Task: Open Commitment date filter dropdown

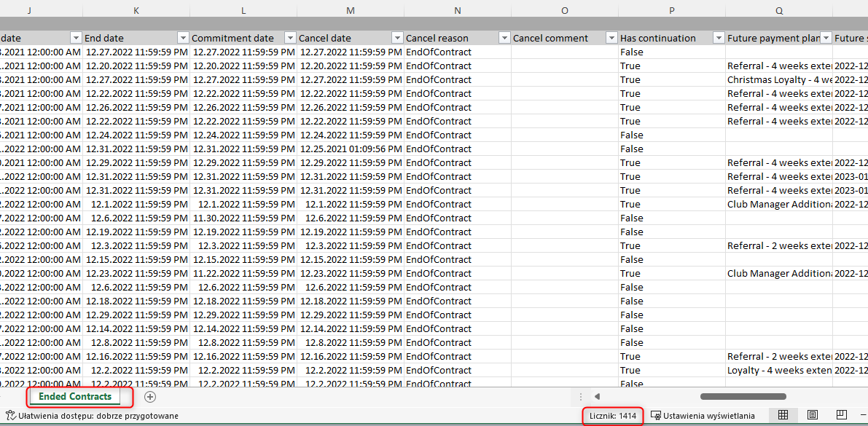Action: [290, 38]
